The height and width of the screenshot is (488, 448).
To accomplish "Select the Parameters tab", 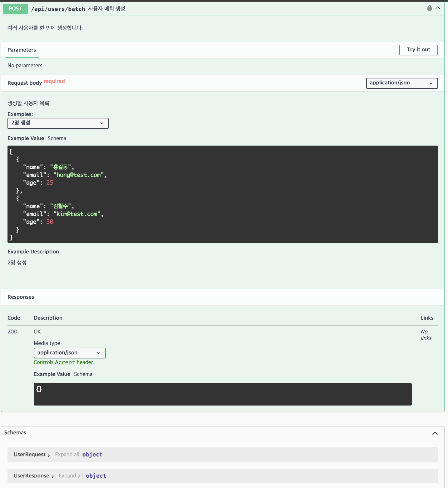I will (x=22, y=50).
